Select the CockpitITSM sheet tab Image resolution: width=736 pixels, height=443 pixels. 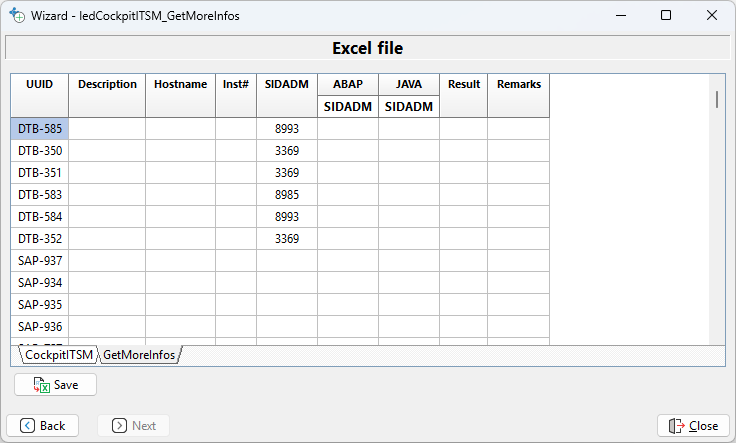point(58,355)
